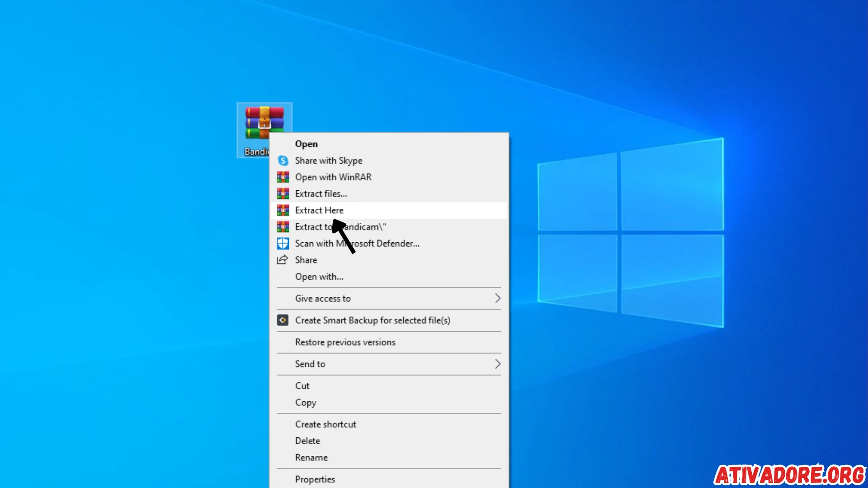
Task: Click the Smart Backup icon
Action: 283,320
